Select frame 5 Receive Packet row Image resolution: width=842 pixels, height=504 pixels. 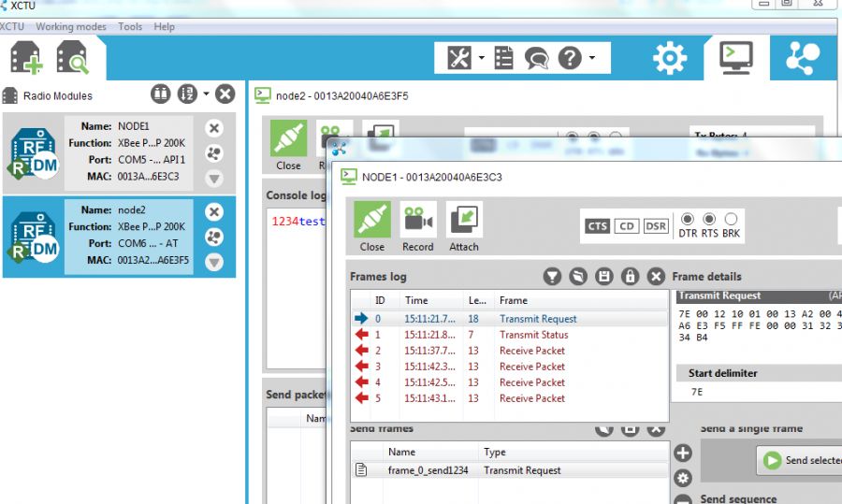pos(510,398)
